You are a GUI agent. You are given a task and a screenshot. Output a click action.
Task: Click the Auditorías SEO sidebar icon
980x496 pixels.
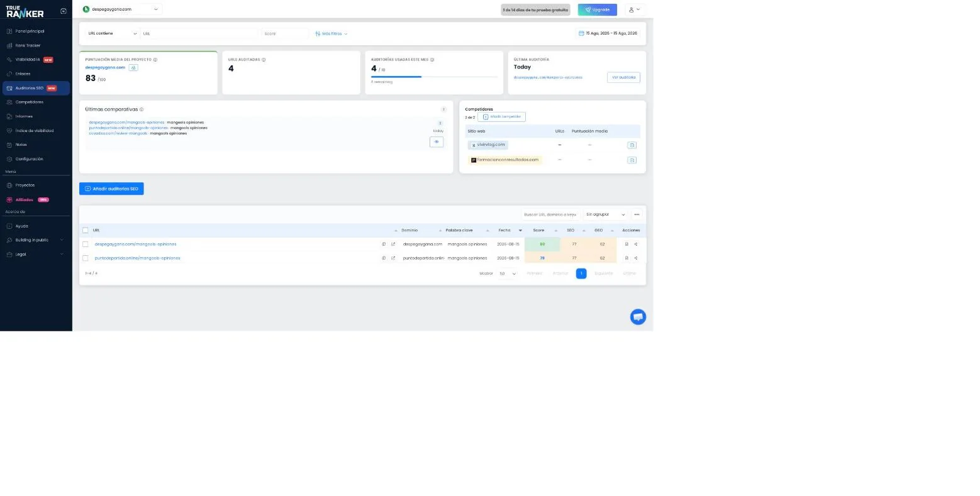(x=9, y=88)
